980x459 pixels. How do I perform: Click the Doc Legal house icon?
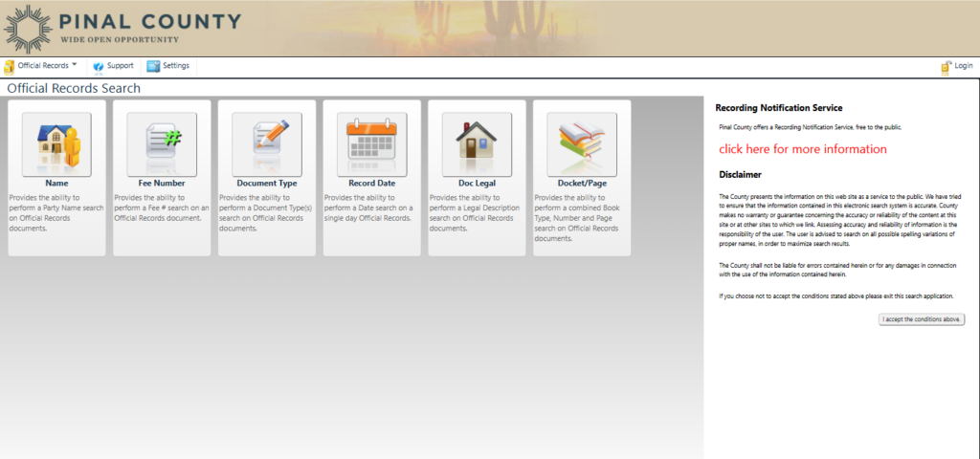pyautogui.click(x=477, y=143)
